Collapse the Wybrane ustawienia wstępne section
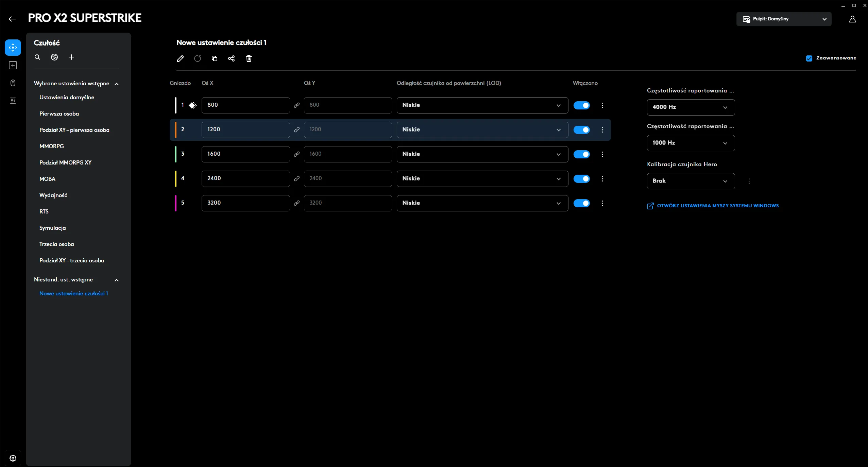 (x=117, y=84)
